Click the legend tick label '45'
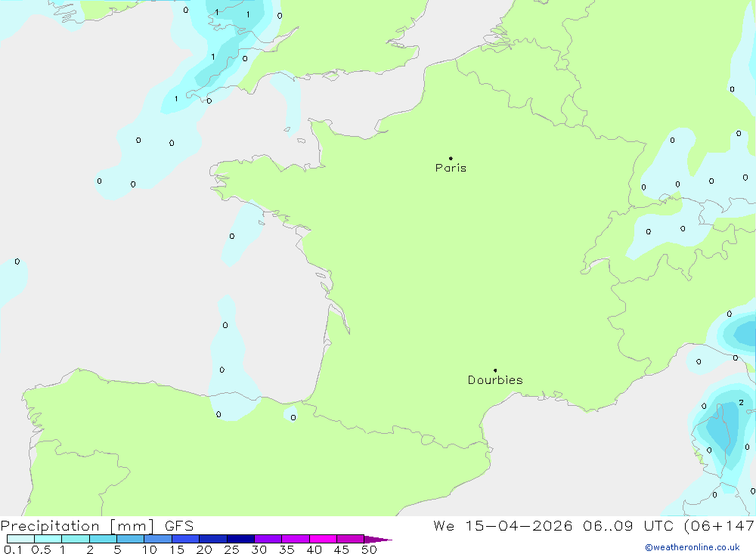Image resolution: width=756 pixels, height=554 pixels. point(342,549)
